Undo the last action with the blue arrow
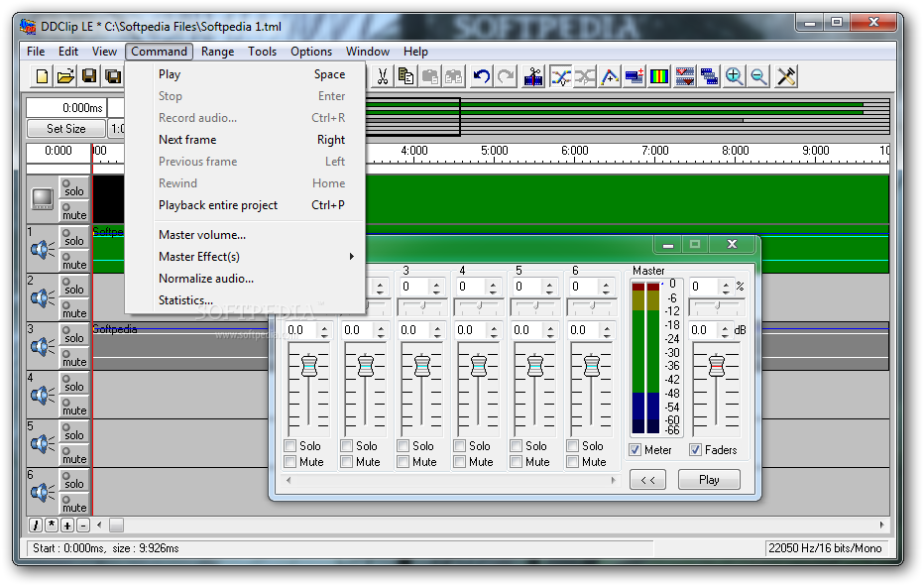This screenshot has height=586, width=924. tap(482, 76)
